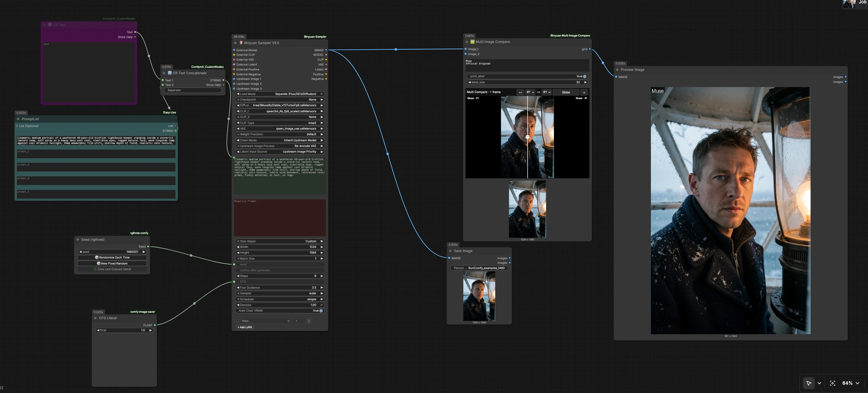
Task: Click the recycle icon on Use Last Queued Seed
Action: [95, 269]
